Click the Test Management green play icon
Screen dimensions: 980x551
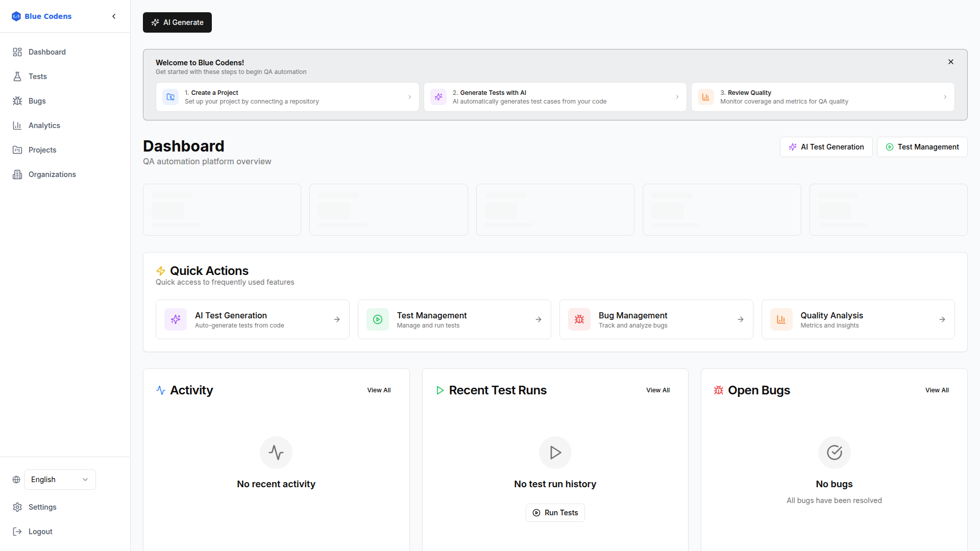click(x=378, y=319)
